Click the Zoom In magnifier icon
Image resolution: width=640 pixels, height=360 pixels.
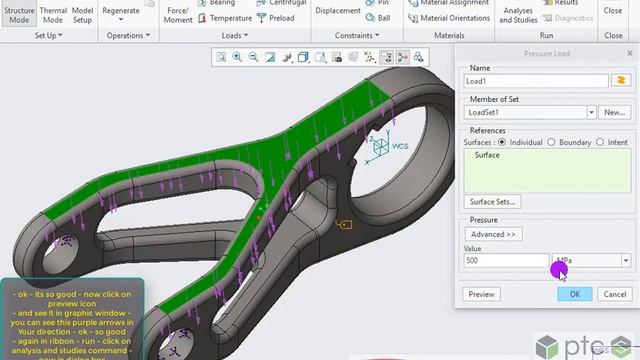point(237,57)
